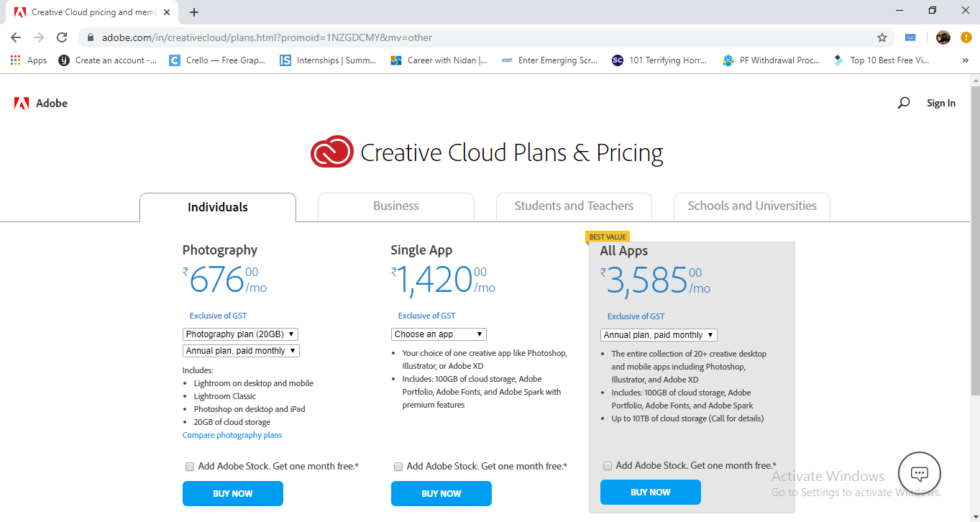
Task: Tick the Adobe Stock checkbox for All Apps
Action: coord(607,466)
